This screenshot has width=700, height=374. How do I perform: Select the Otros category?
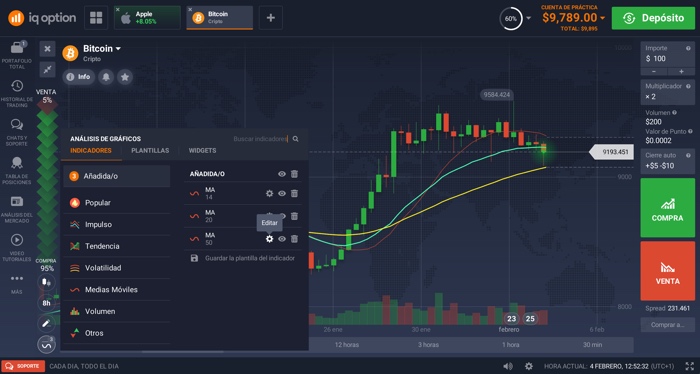(x=117, y=333)
